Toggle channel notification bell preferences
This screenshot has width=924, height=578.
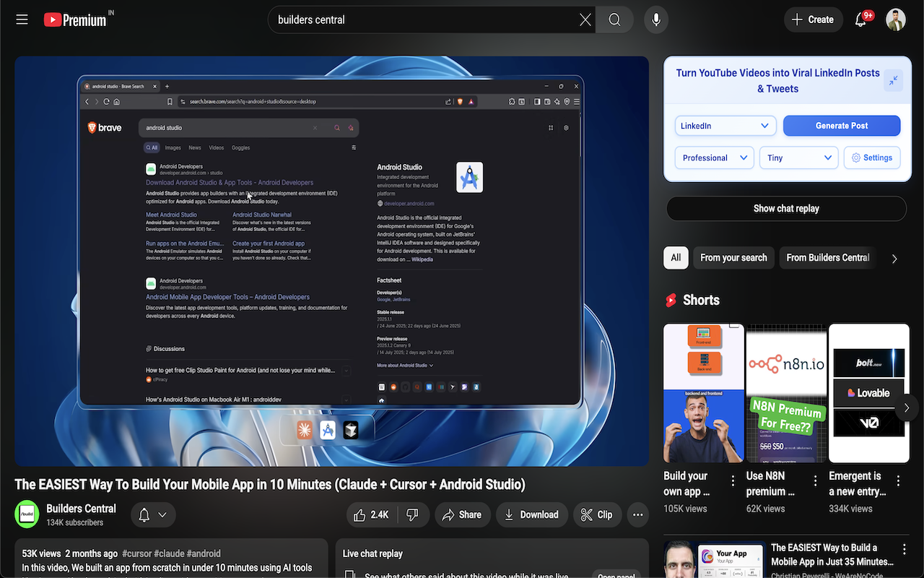(152, 514)
